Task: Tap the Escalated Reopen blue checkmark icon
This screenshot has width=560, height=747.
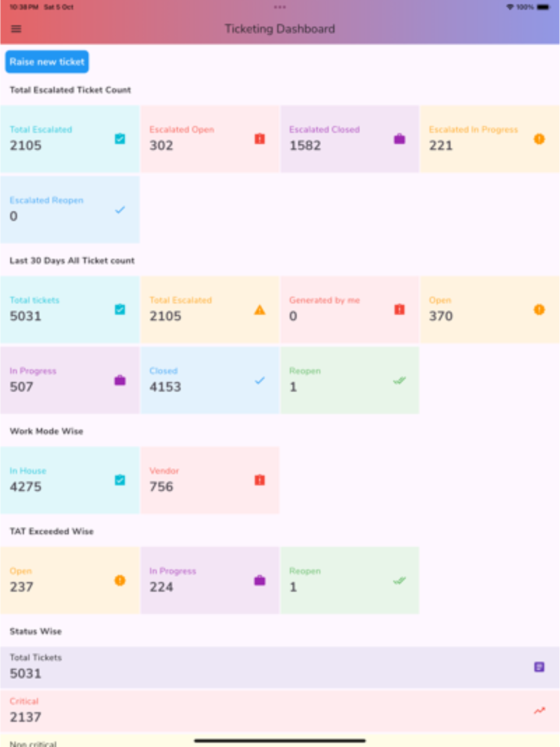Action: 120,210
